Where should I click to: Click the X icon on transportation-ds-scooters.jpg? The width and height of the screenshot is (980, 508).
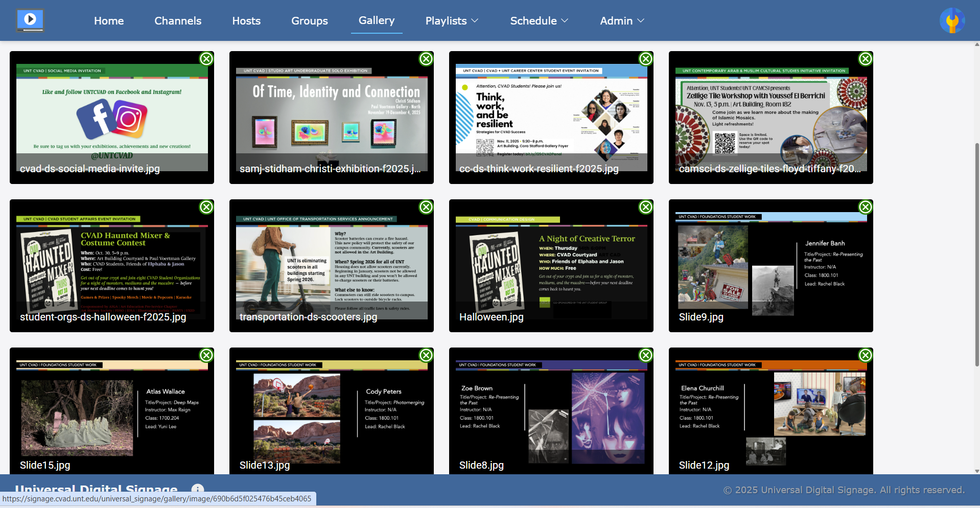426,207
